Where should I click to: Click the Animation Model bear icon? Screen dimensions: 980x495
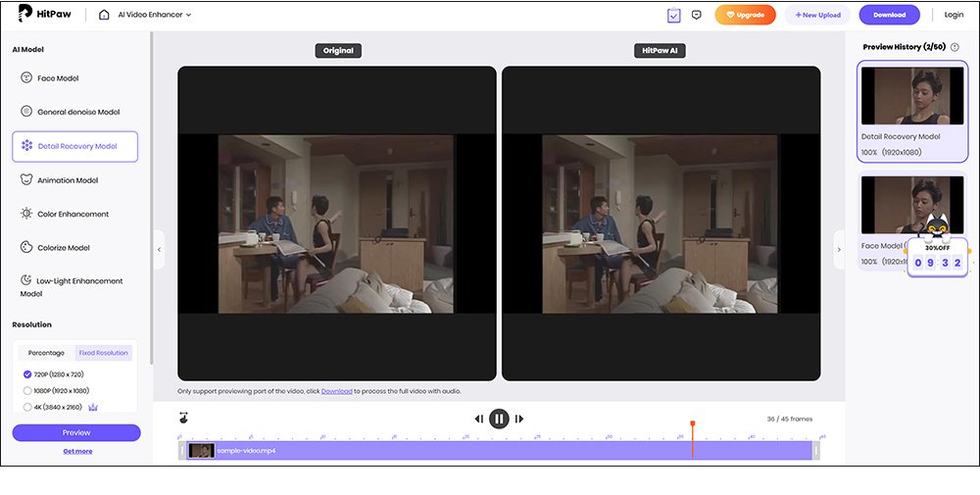tap(26, 180)
